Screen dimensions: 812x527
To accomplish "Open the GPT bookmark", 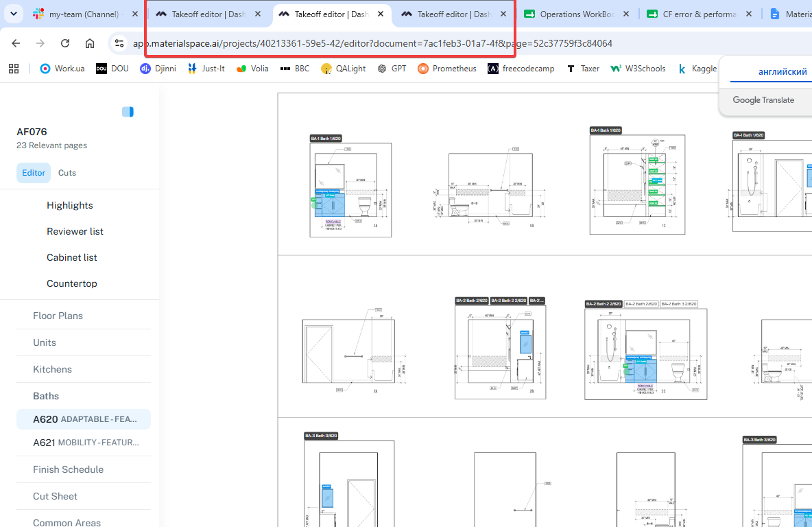I will 392,69.
